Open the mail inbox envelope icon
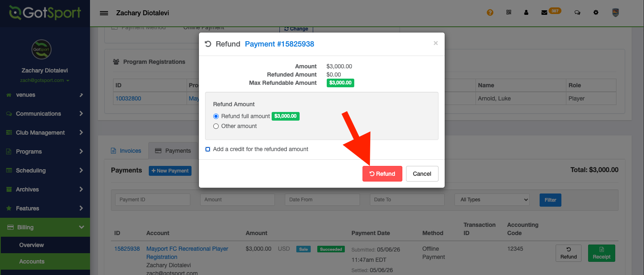The image size is (644, 275). pyautogui.click(x=544, y=13)
